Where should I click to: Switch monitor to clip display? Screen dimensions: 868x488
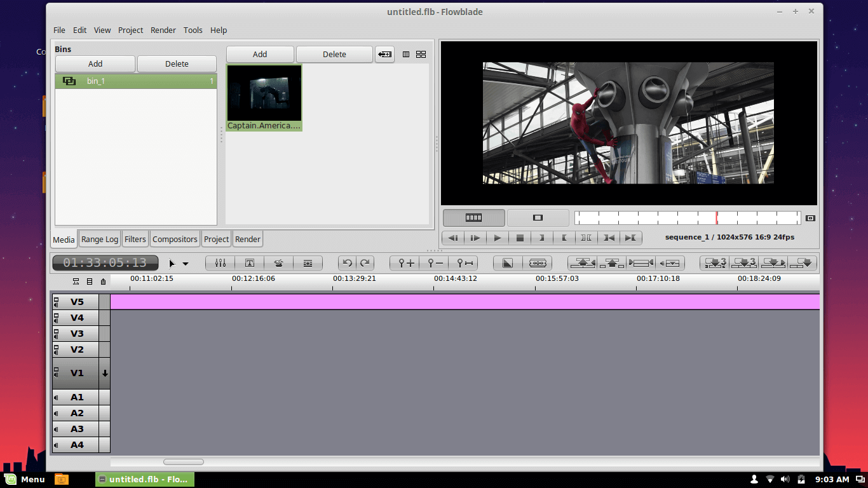[x=538, y=218]
